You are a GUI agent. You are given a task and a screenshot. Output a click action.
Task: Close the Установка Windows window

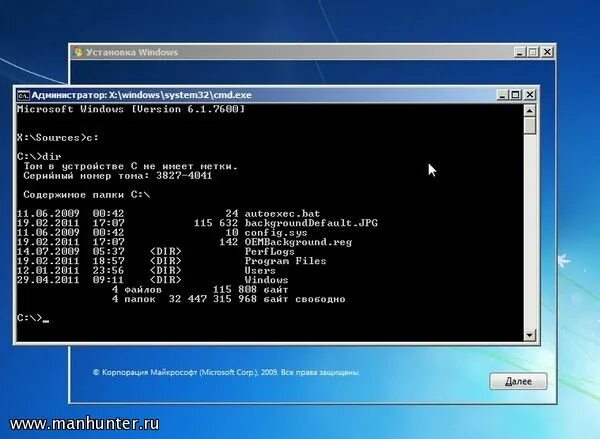[547, 52]
